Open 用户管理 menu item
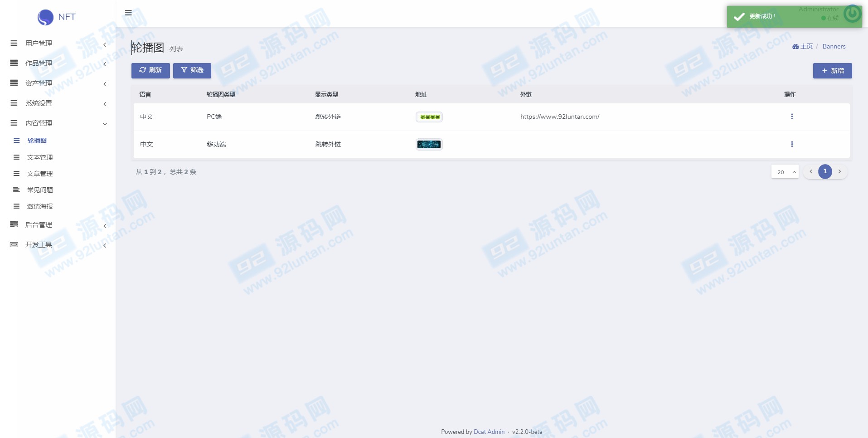This screenshot has width=868, height=438. click(58, 44)
